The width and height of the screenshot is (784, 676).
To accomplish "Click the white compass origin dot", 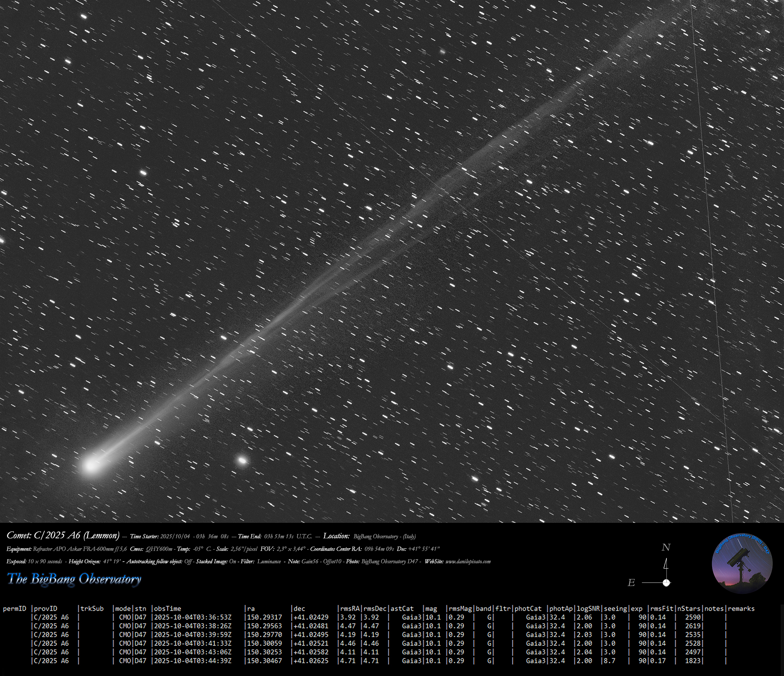I will click(666, 583).
